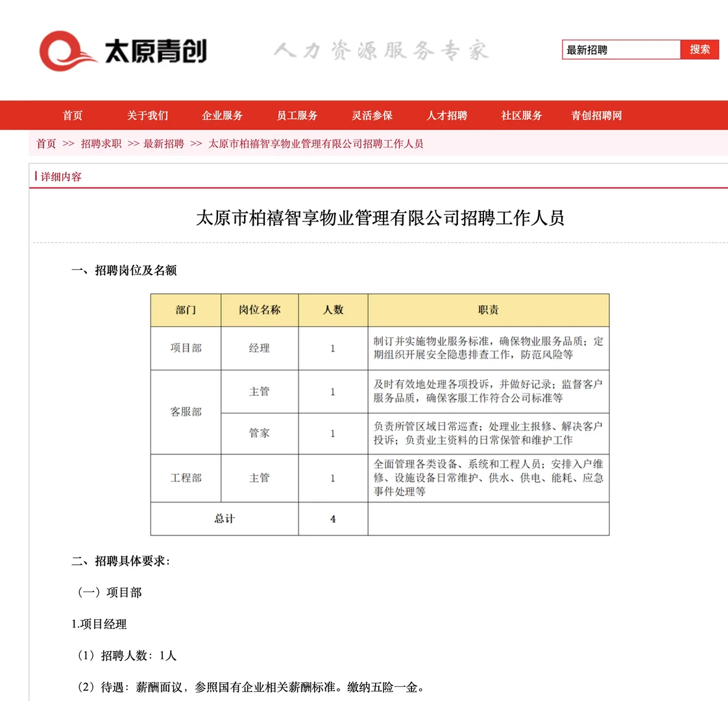Open the 招聘求职 breadcrumb link
Viewport: 728px width, 701px height.
click(99, 143)
